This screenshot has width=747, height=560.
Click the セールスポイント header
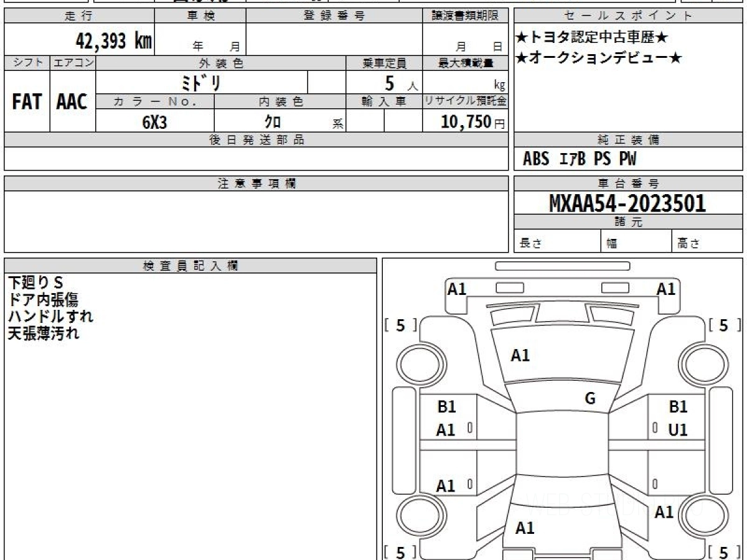(628, 16)
